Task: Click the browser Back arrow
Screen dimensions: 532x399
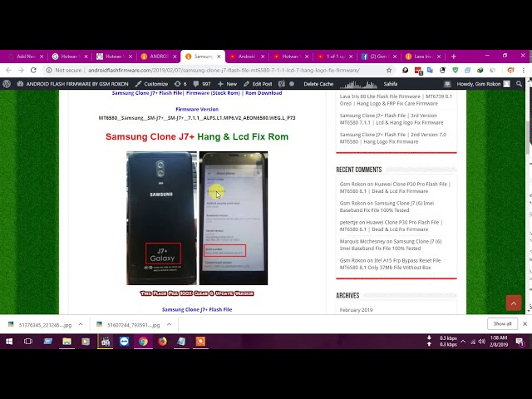Action: (8, 70)
